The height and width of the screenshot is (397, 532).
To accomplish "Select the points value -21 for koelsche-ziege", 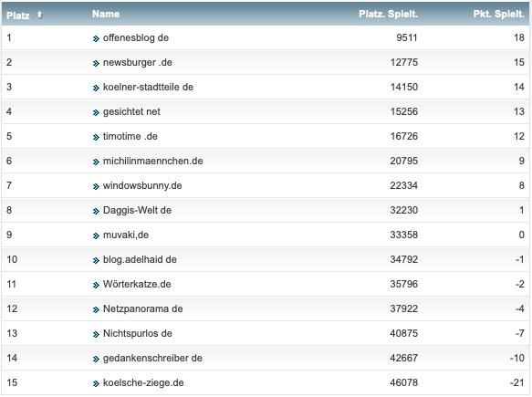I will (517, 382).
